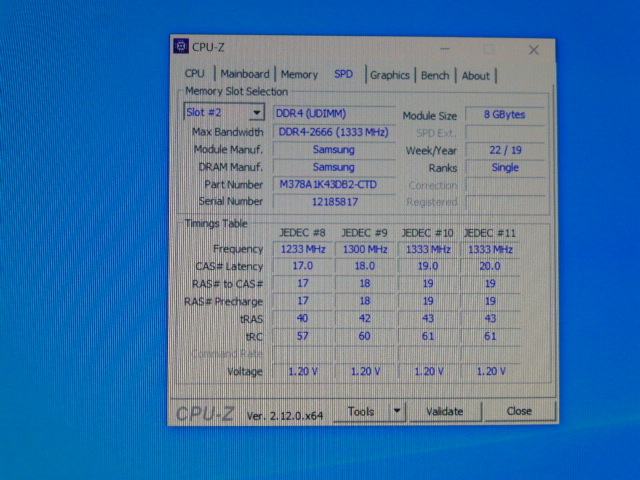
Task: Click the 17.0 CAS# Latency cell
Action: (303, 266)
